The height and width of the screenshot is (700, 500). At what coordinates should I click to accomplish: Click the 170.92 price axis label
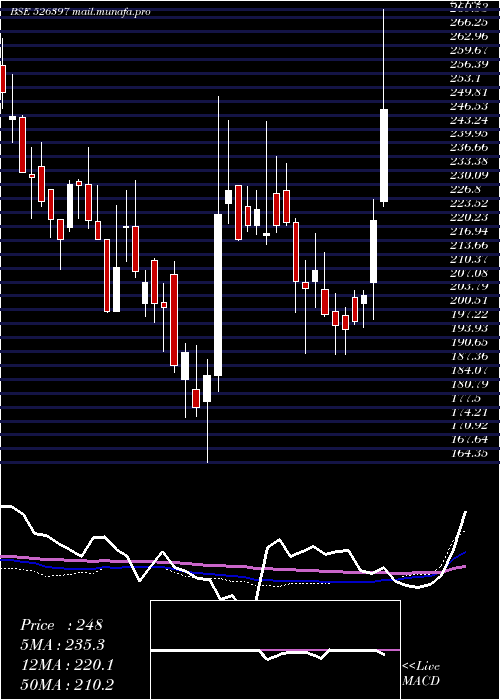[x=470, y=426]
